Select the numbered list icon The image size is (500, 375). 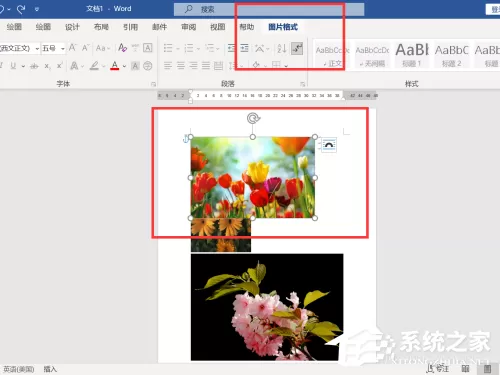click(x=189, y=48)
